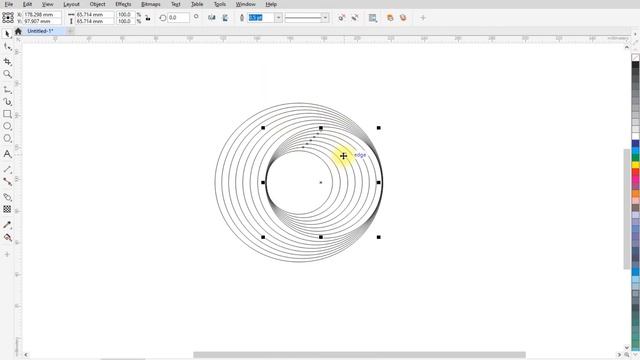Select the Drop Shadow effects tool

tap(7, 197)
